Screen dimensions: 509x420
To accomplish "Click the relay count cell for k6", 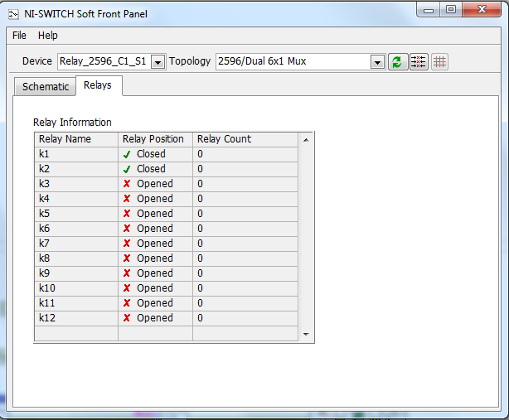I will pyautogui.click(x=245, y=229).
